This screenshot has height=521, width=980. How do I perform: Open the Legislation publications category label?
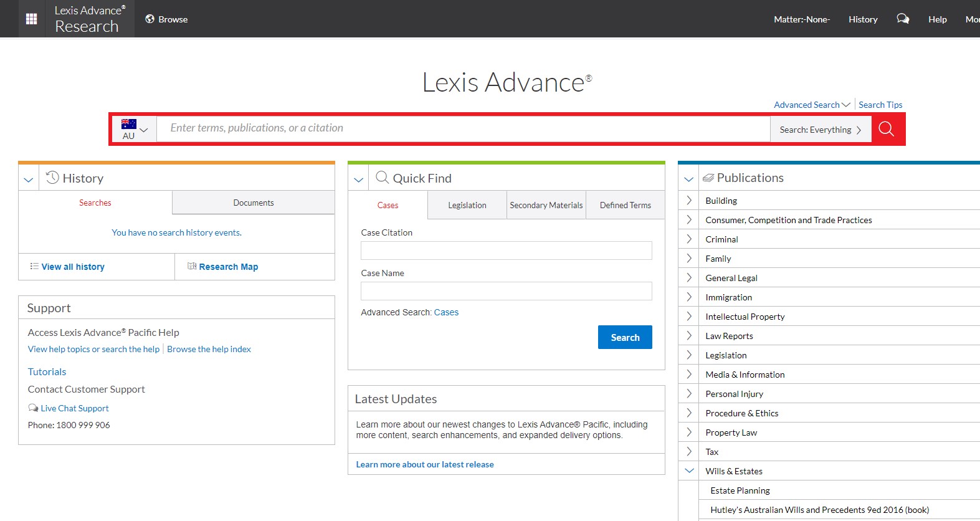coord(726,355)
